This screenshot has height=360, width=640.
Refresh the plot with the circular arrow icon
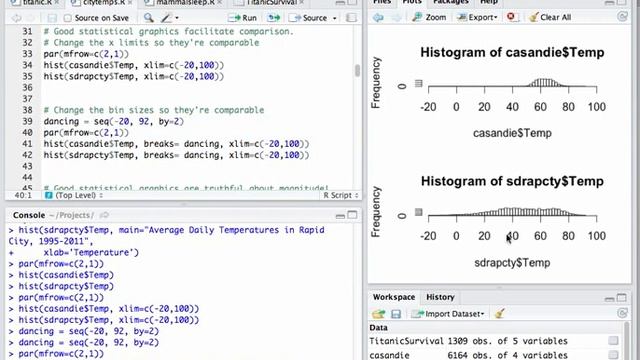622,17
